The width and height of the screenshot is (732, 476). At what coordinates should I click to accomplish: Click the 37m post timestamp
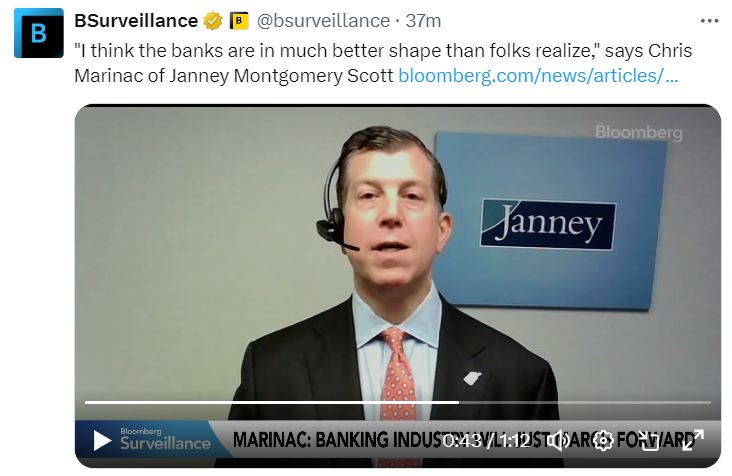coord(423,21)
